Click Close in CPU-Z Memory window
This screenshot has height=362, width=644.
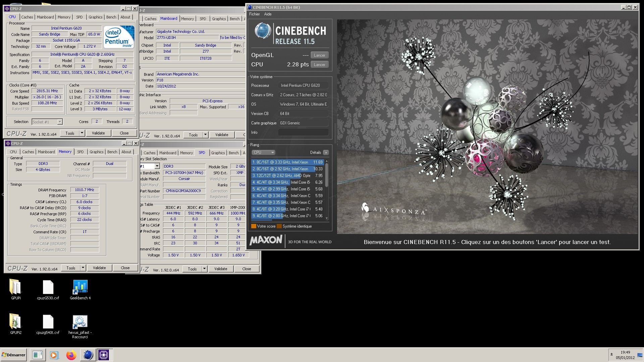point(125,268)
